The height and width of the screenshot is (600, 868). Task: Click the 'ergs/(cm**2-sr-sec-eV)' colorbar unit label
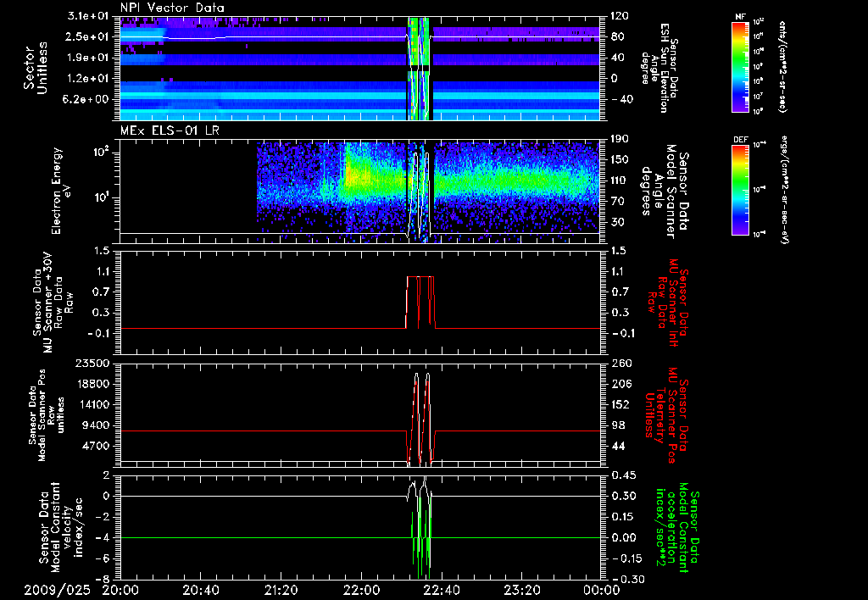click(x=784, y=190)
